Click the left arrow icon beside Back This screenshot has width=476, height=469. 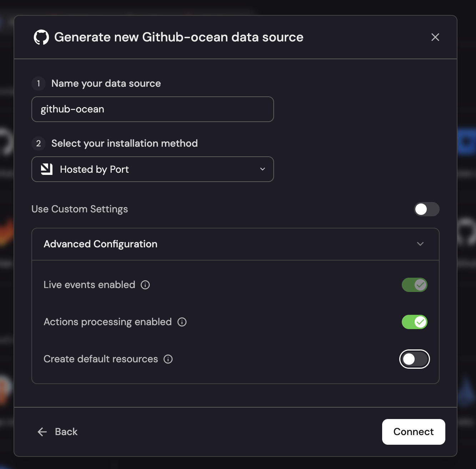pos(42,432)
